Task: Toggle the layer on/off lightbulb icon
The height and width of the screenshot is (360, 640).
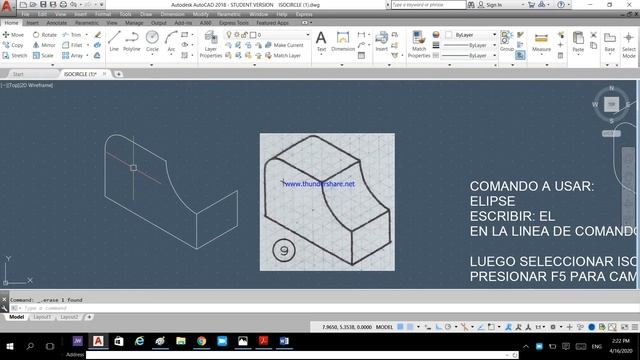Action: 229,35
